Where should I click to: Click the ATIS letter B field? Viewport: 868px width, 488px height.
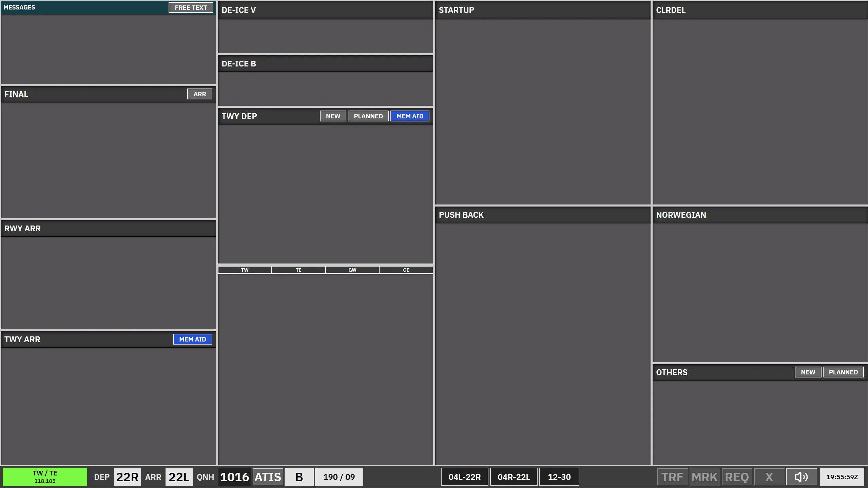[x=299, y=477]
